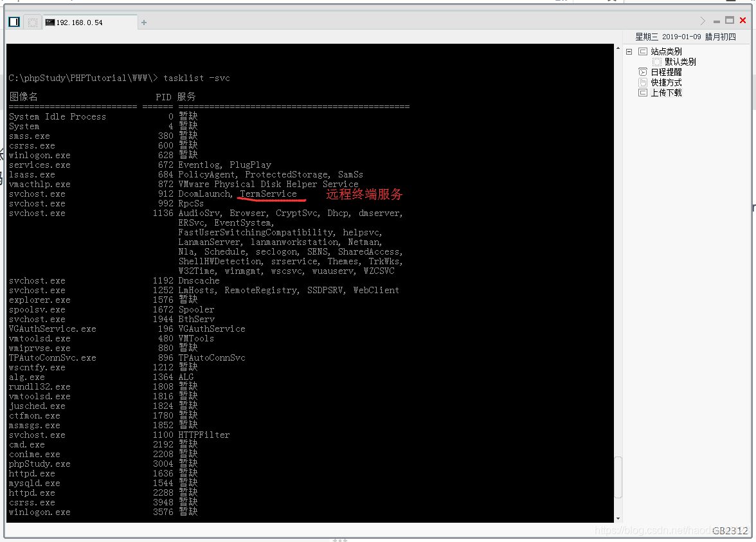
Task: Click the phpStudy.exe process name
Action: tap(40, 464)
